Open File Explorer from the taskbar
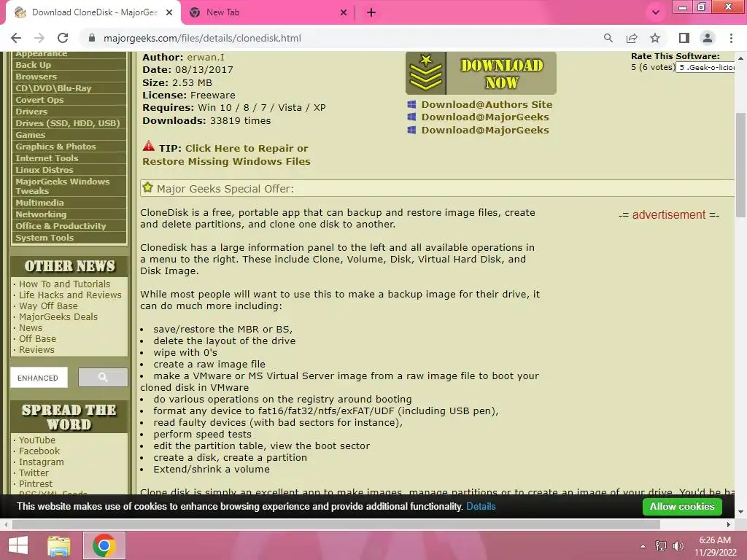The image size is (747, 560). click(59, 545)
